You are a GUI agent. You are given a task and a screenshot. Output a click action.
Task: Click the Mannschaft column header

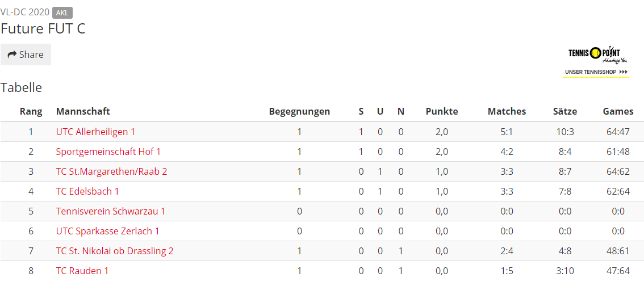point(83,111)
